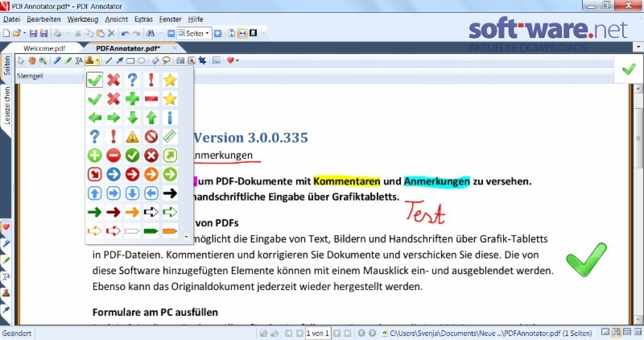Select the green Marker highlighter tool
Screen dimensions: 644x340
coord(68,61)
